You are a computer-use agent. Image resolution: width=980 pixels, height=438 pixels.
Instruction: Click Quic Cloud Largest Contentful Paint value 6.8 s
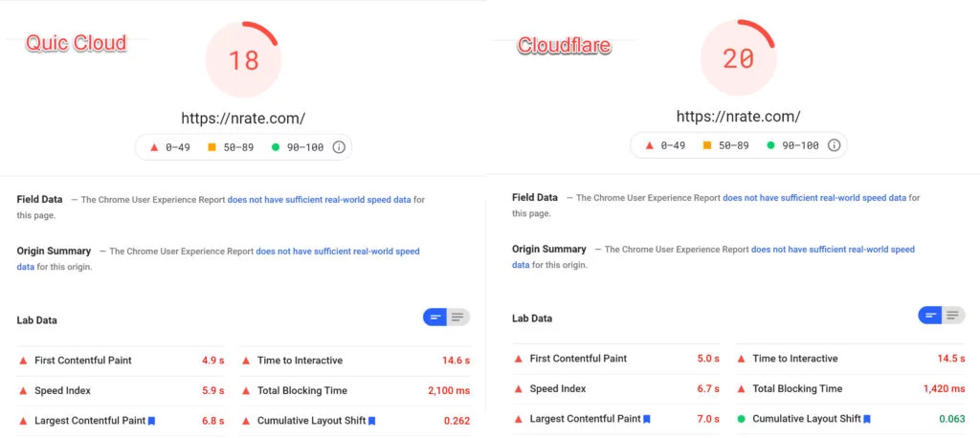coord(213,421)
